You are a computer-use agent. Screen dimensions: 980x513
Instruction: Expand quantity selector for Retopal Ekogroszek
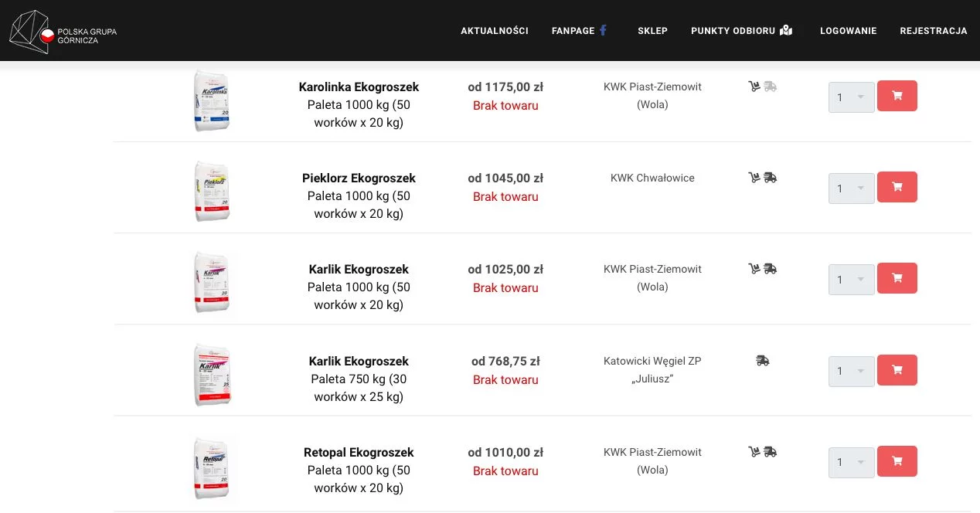852,463
